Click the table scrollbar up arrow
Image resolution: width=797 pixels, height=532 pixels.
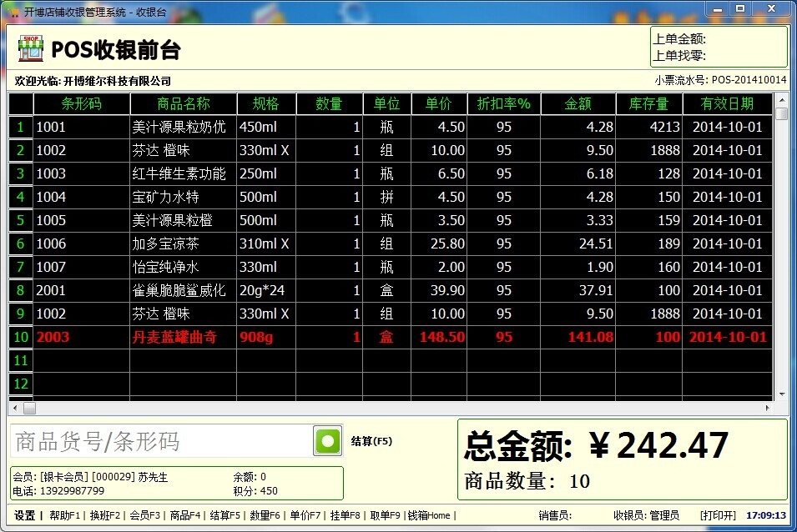coord(782,100)
